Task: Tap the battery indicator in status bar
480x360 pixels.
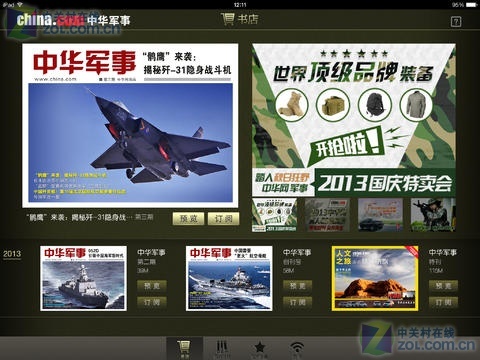Action: (x=472, y=5)
